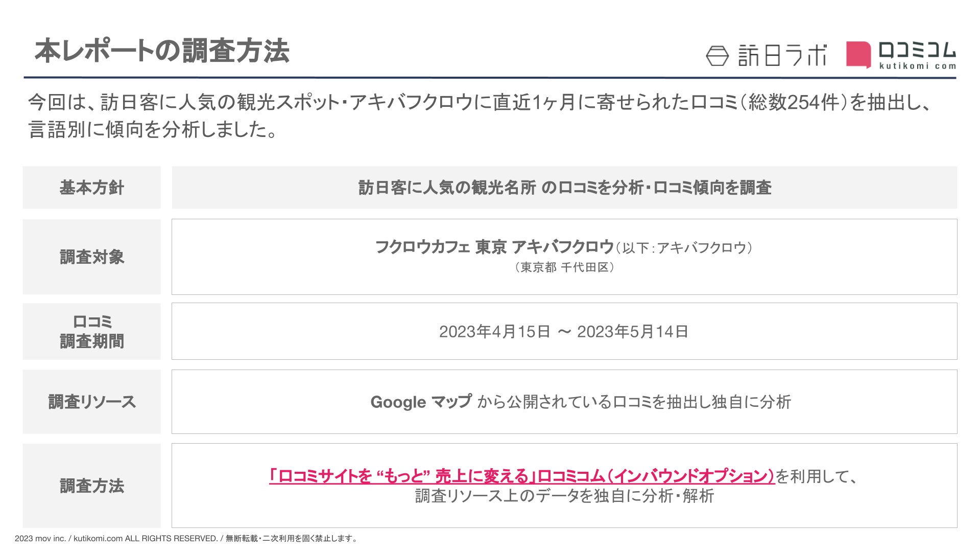The image size is (980, 552).
Task: Click the 調査リソース上のデータを独自に分析・解析 line
Action: [x=564, y=496]
